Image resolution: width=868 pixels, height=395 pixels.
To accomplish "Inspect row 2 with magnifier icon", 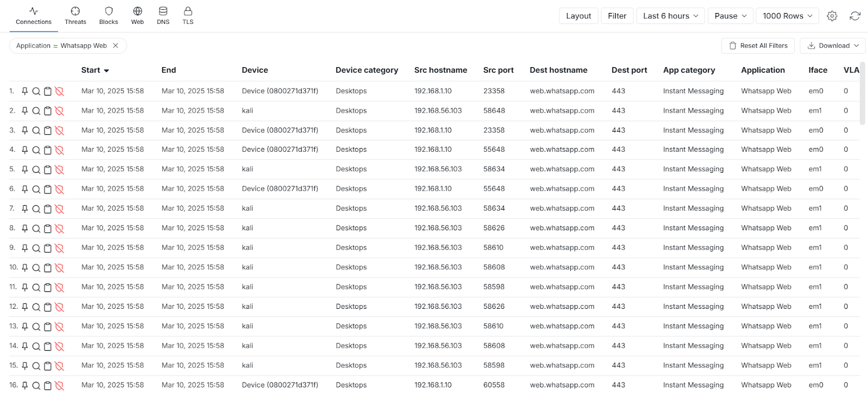I will (36, 111).
